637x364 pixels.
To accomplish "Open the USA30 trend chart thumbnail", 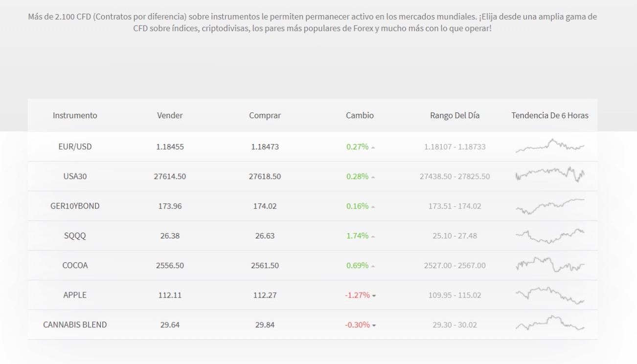I will point(549,176).
